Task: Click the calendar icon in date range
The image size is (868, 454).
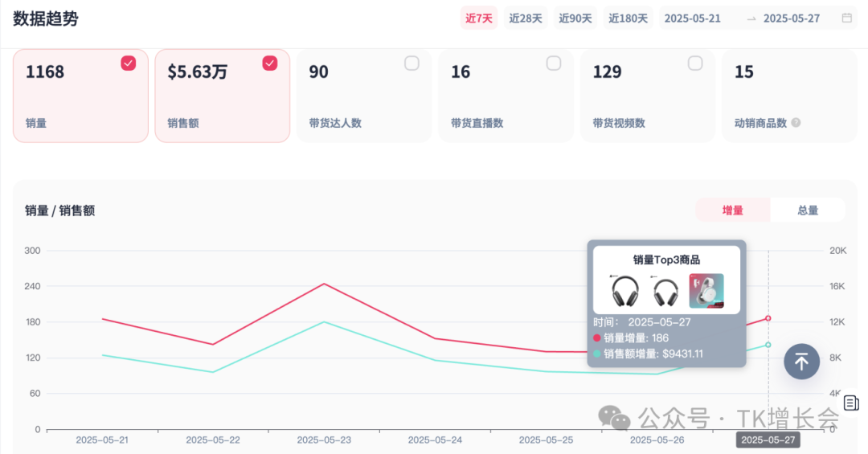Action: (846, 18)
